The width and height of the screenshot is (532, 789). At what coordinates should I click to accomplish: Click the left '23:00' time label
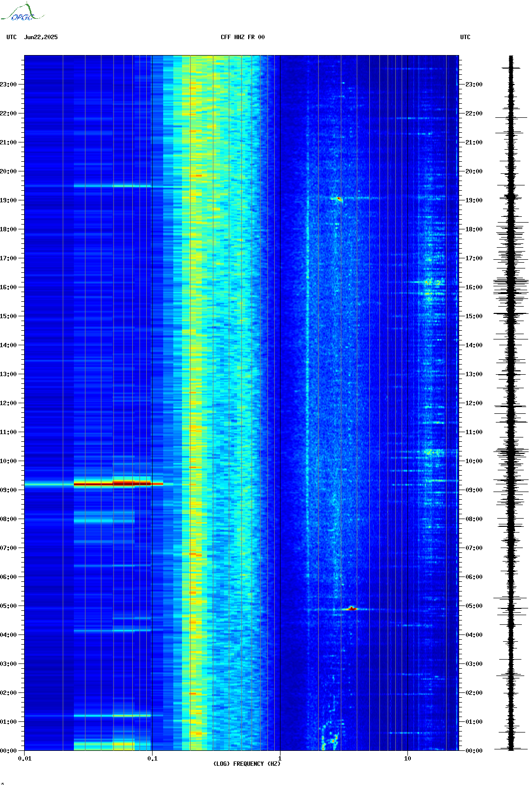pos(8,85)
